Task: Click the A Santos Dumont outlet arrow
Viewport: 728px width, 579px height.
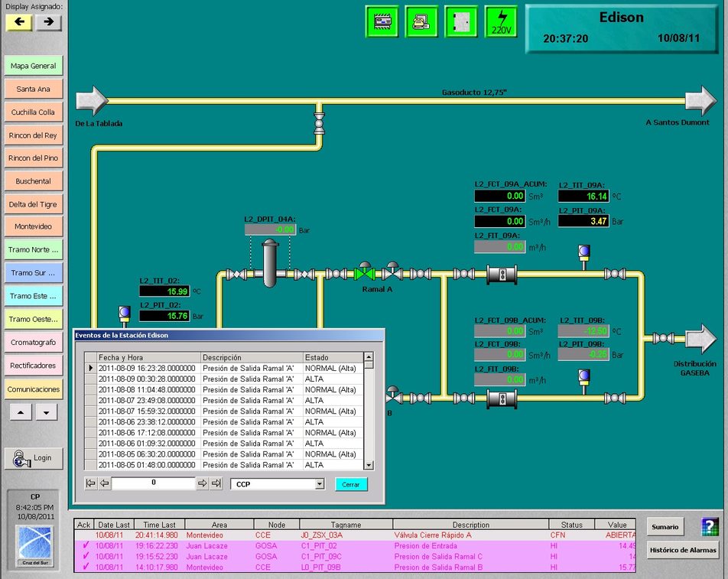Action: pos(701,100)
